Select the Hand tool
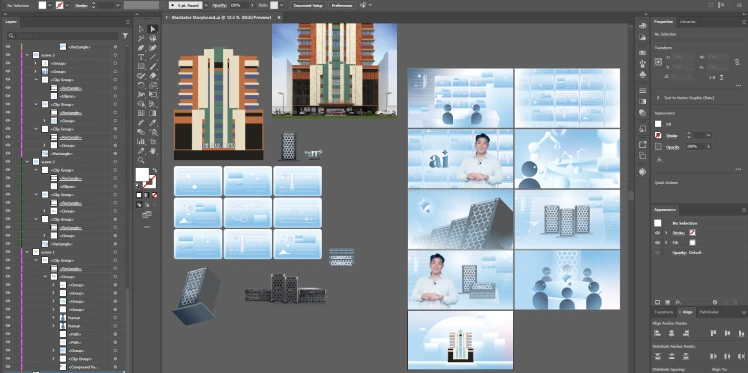Screen dimensions: 748x373 [153, 151]
